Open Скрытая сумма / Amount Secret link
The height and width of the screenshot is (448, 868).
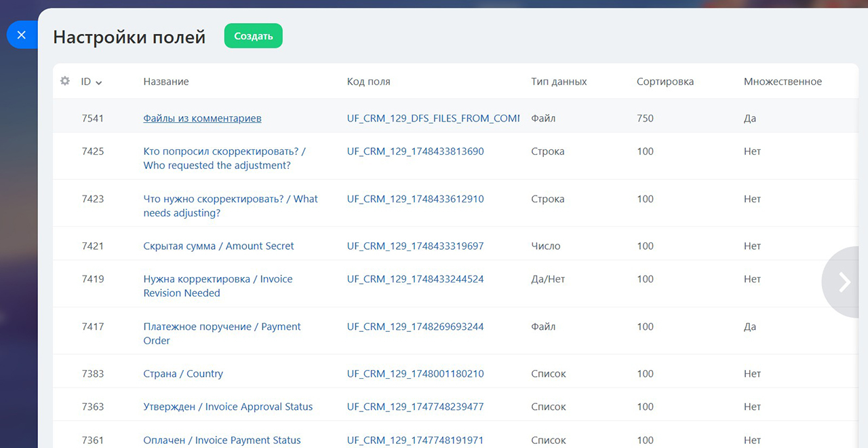[218, 246]
